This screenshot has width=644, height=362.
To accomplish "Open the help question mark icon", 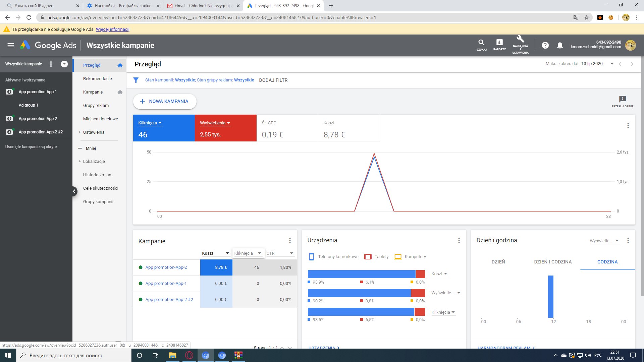I will [545, 45].
